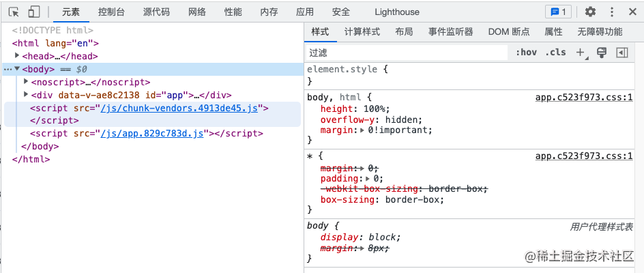Open the issues counter badge showing 1
The height and width of the screenshot is (273, 644).
(558, 12)
